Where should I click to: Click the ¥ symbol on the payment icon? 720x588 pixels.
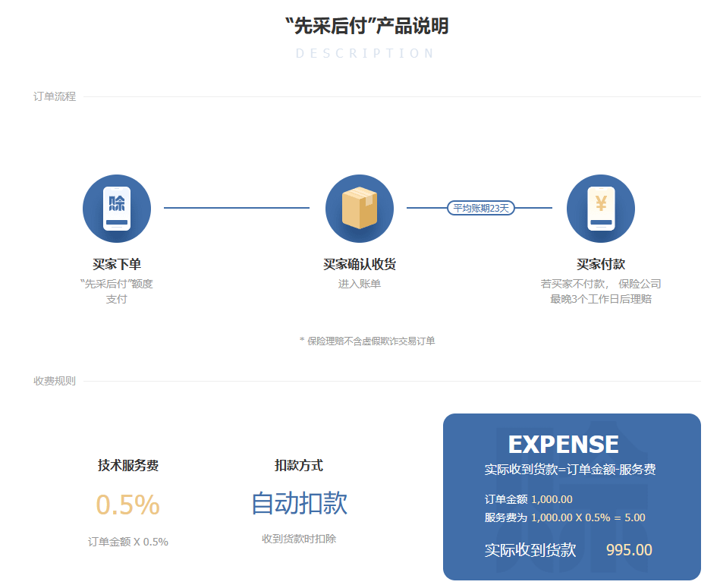tap(600, 203)
